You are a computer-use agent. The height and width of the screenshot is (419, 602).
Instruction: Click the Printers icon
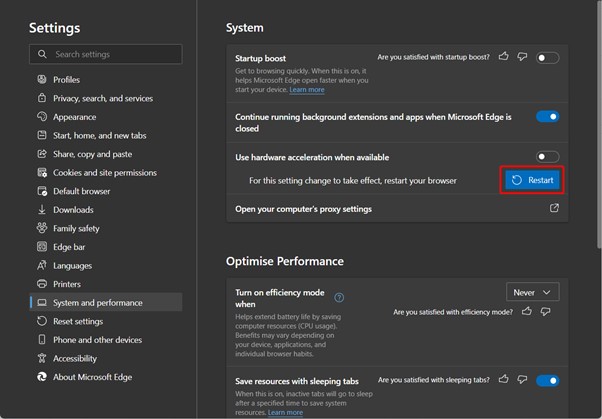click(42, 284)
